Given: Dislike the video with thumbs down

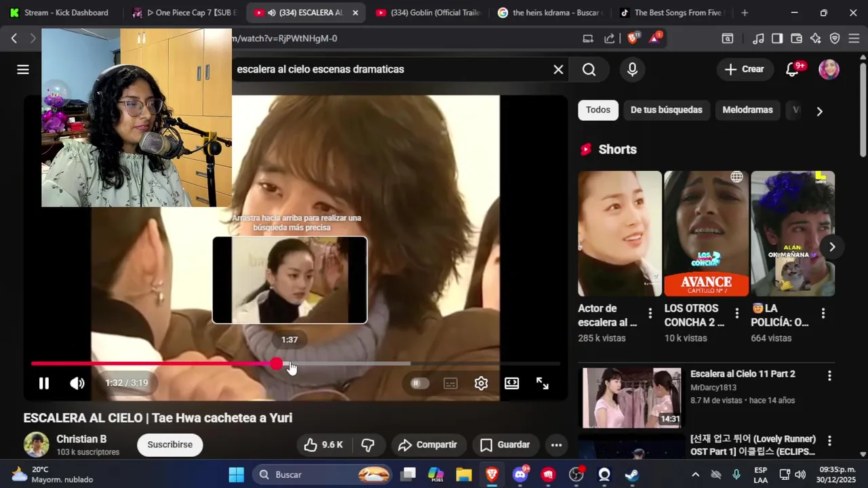Looking at the screenshot, I should tap(368, 445).
